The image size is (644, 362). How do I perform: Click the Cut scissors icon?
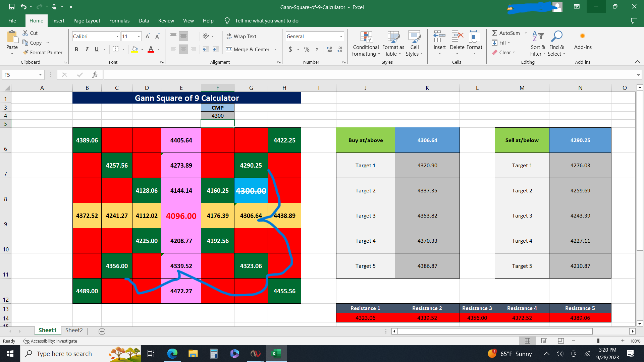tap(25, 33)
